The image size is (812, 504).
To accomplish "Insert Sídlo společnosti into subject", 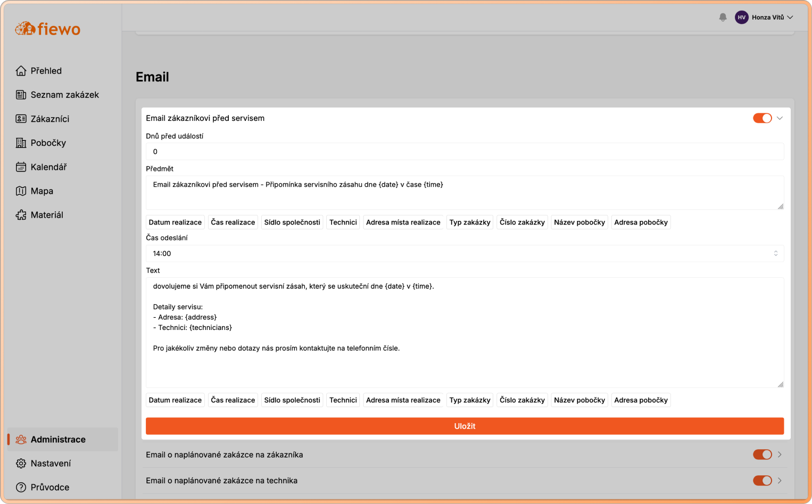I will coord(292,222).
